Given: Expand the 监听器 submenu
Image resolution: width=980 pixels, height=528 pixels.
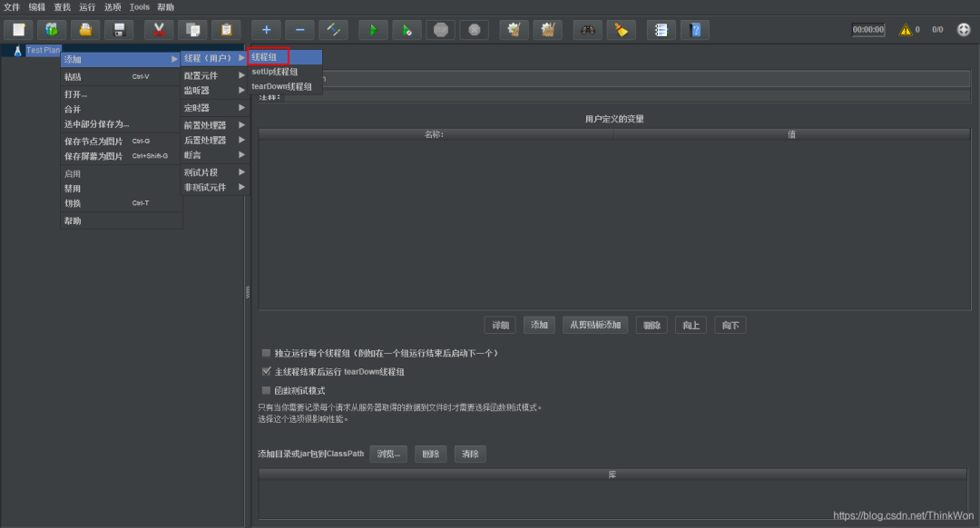Looking at the screenshot, I should click(x=214, y=91).
